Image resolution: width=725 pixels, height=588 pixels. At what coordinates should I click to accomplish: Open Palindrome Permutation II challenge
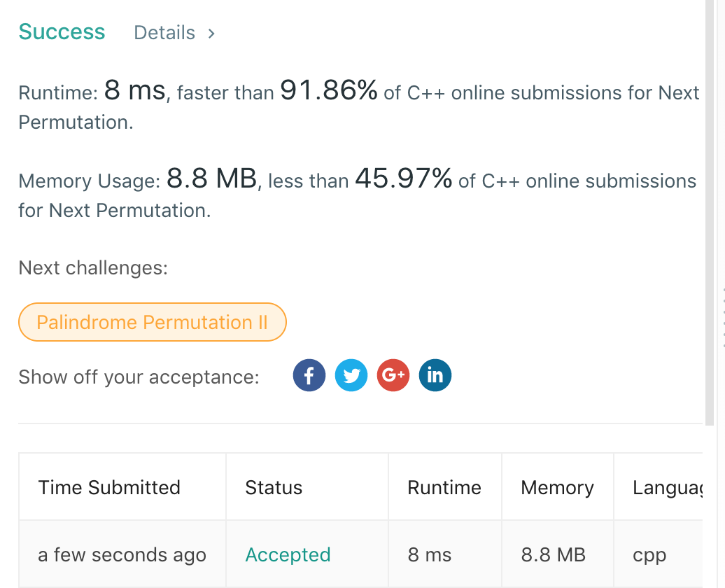coord(152,322)
